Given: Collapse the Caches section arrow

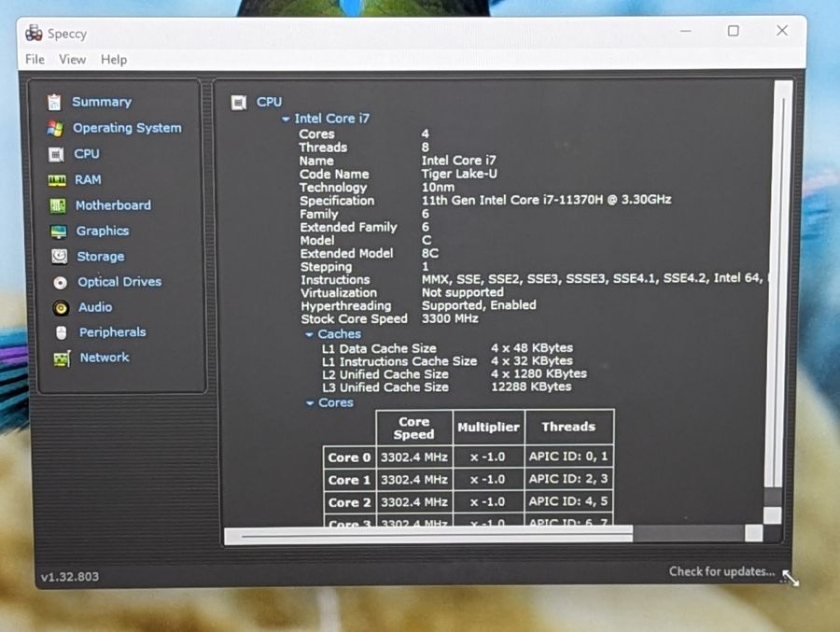Looking at the screenshot, I should (309, 334).
